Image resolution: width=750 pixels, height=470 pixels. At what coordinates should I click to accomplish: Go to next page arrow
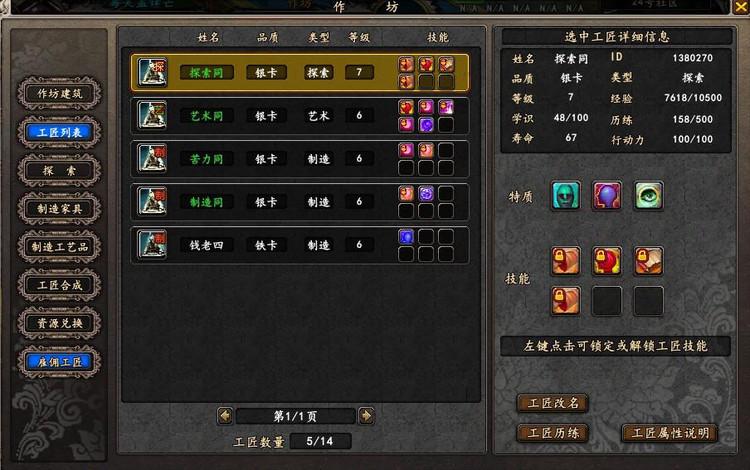(366, 416)
